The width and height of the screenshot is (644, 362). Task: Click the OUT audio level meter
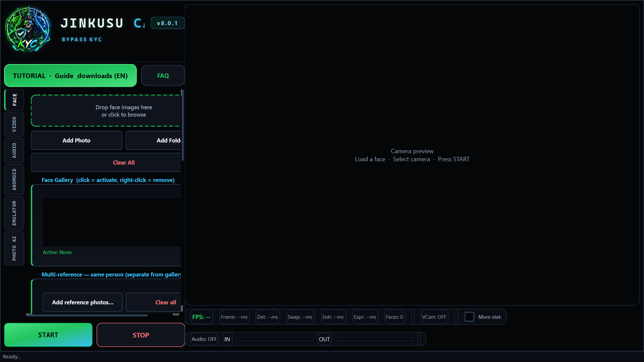374,339
